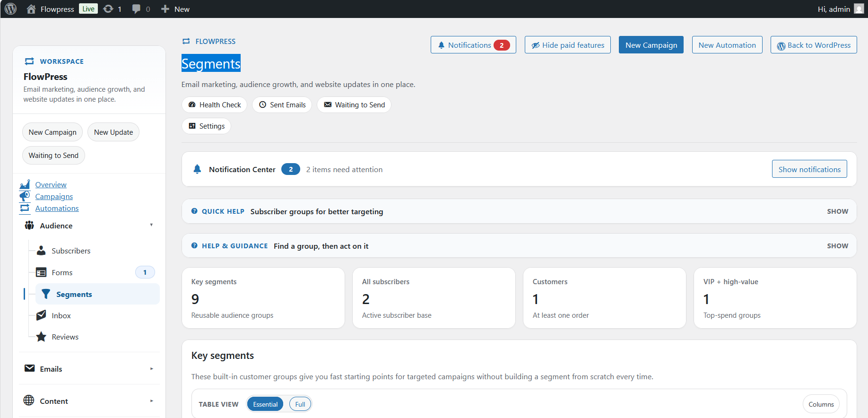The image size is (868, 418).
Task: Click the updates refresh icon in admin bar
Action: click(x=108, y=9)
